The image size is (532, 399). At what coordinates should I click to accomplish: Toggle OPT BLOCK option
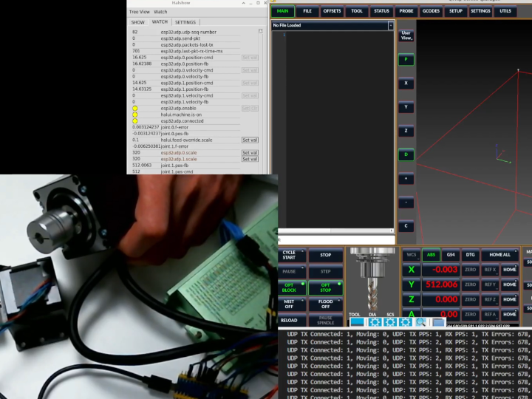point(289,287)
